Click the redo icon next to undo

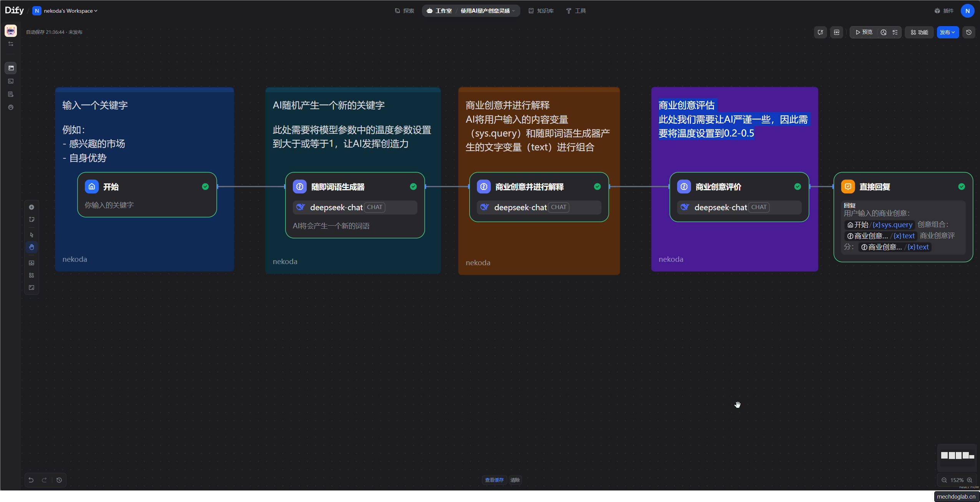click(x=45, y=480)
